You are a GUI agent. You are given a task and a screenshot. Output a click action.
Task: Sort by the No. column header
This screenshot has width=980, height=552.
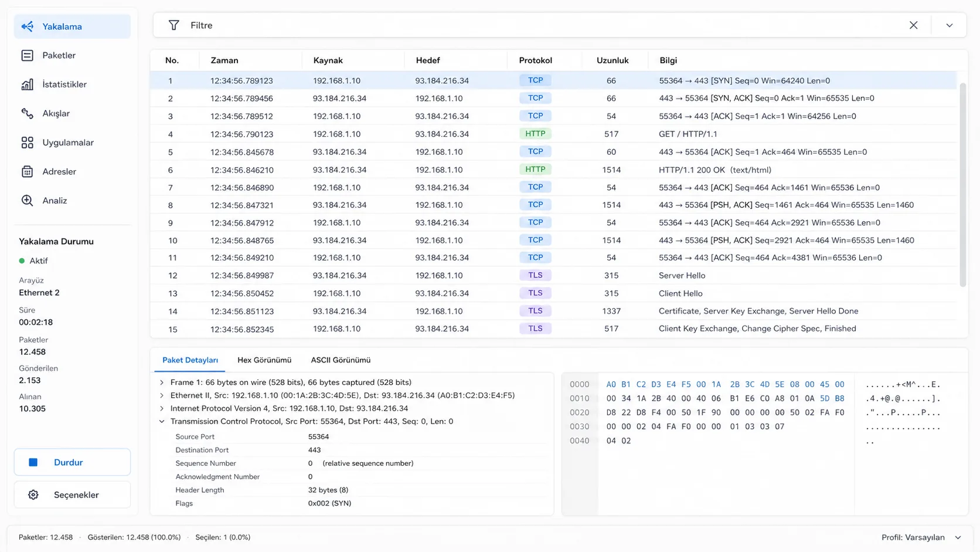click(x=172, y=60)
